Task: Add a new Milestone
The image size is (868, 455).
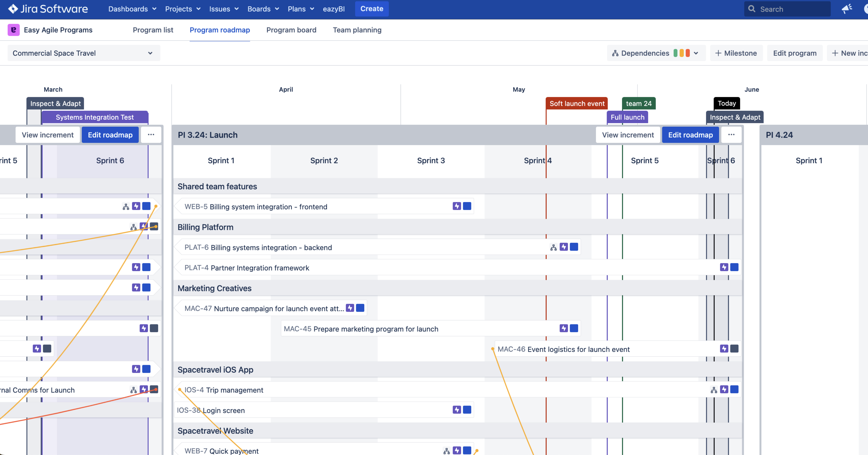Action: [736, 53]
